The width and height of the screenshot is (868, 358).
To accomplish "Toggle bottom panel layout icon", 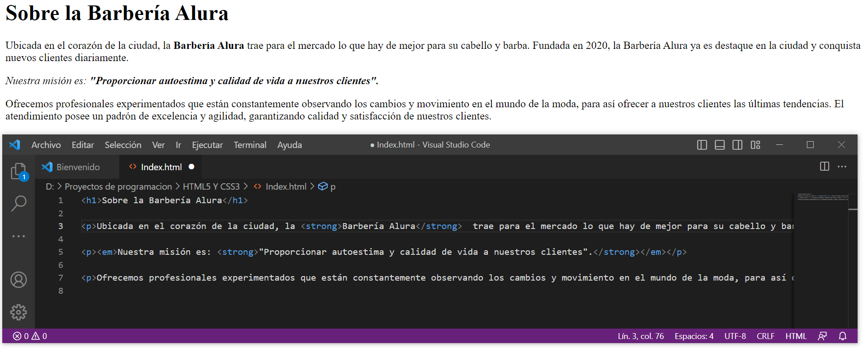I will click(720, 145).
